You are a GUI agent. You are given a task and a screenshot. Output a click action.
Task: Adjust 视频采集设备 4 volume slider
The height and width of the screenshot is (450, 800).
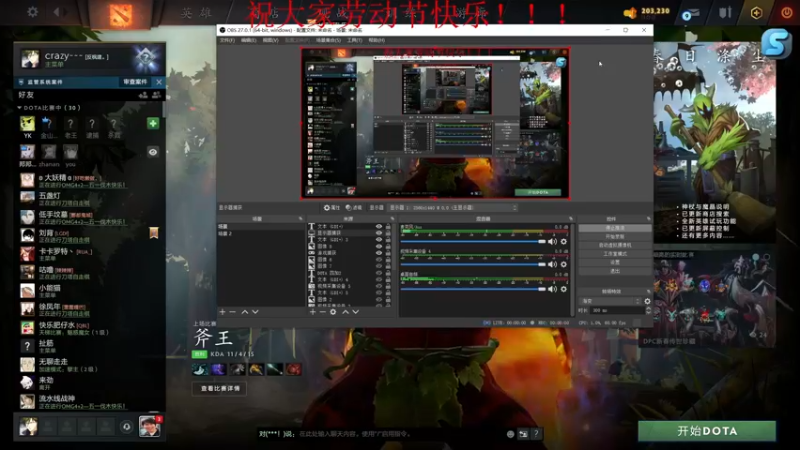coord(473,264)
